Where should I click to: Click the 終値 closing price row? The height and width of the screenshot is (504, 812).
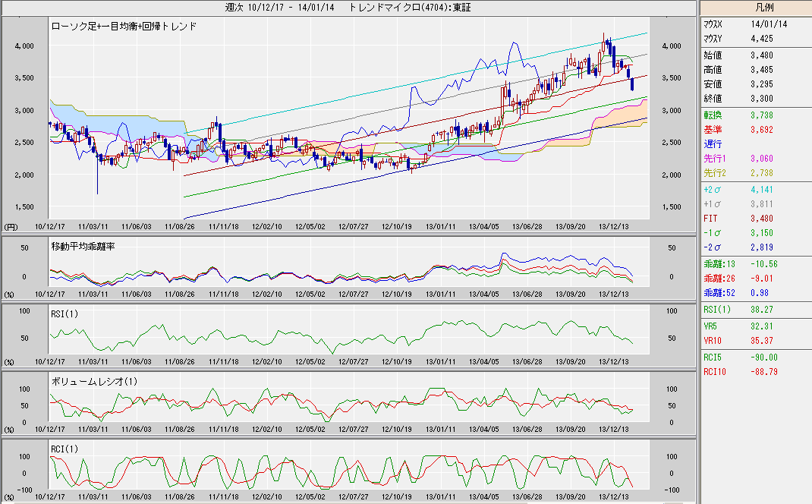tap(713, 98)
